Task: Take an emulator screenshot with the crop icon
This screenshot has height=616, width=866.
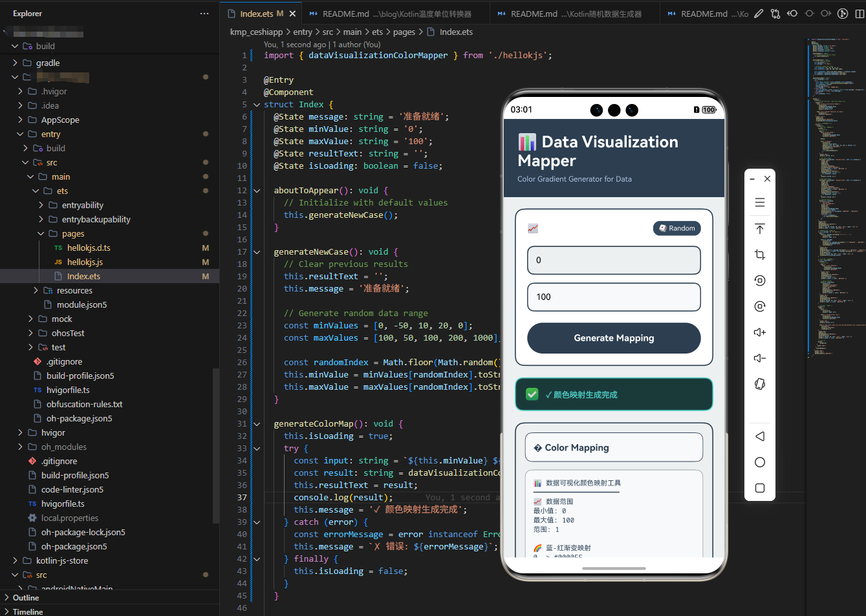Action: tap(760, 255)
